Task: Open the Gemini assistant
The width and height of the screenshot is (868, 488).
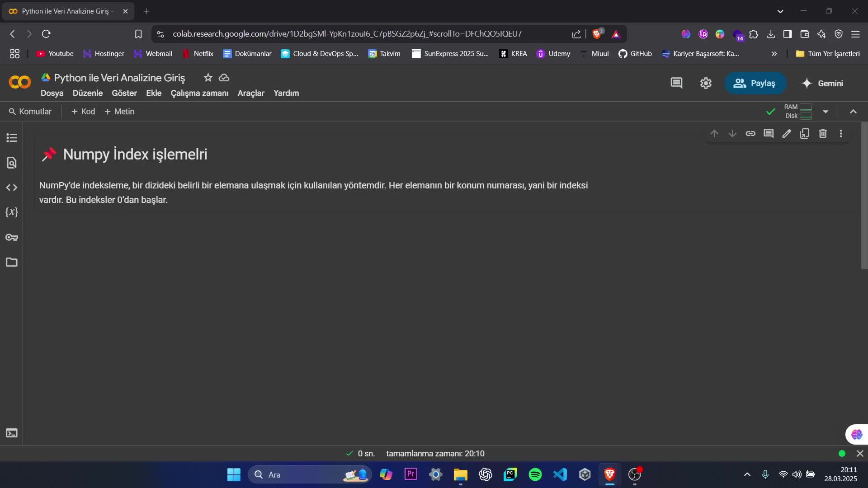Action: (x=822, y=83)
